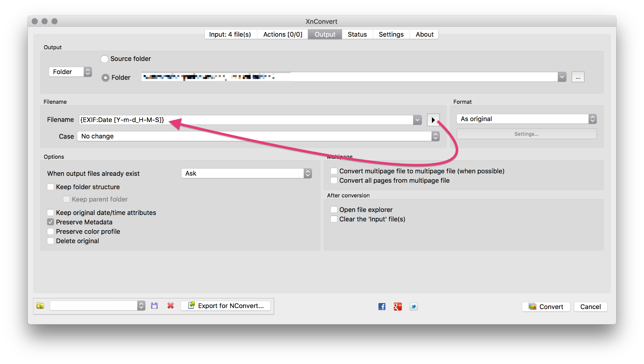Open the Status tab

tap(357, 34)
